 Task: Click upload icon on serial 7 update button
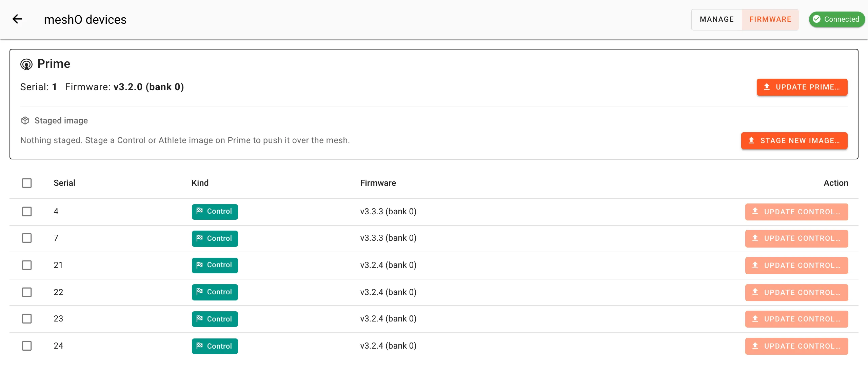pos(755,238)
